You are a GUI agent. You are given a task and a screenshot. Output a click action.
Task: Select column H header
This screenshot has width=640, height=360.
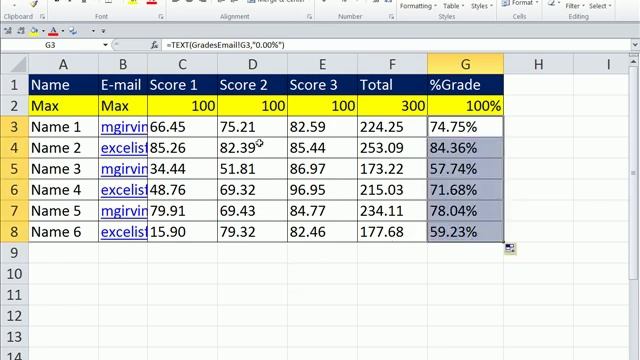[538, 64]
